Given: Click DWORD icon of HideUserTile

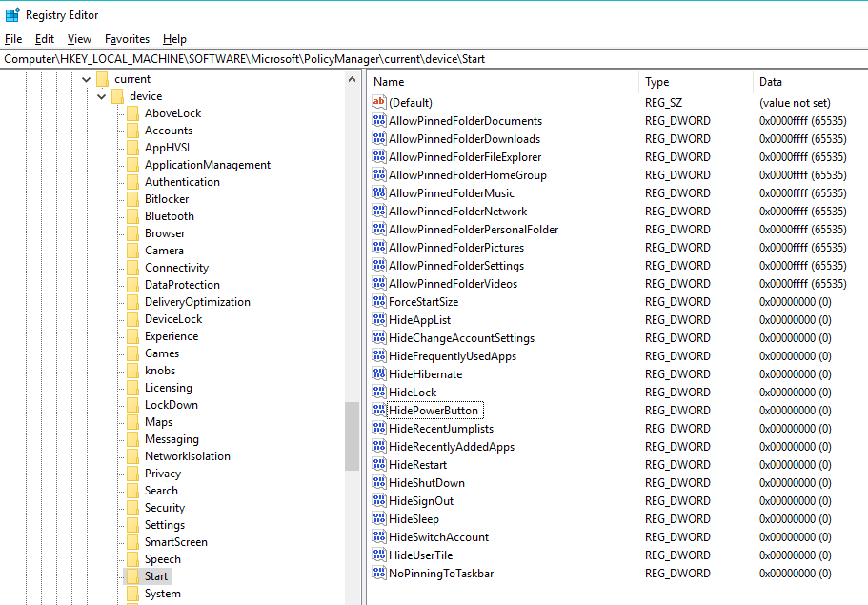Looking at the screenshot, I should [379, 555].
